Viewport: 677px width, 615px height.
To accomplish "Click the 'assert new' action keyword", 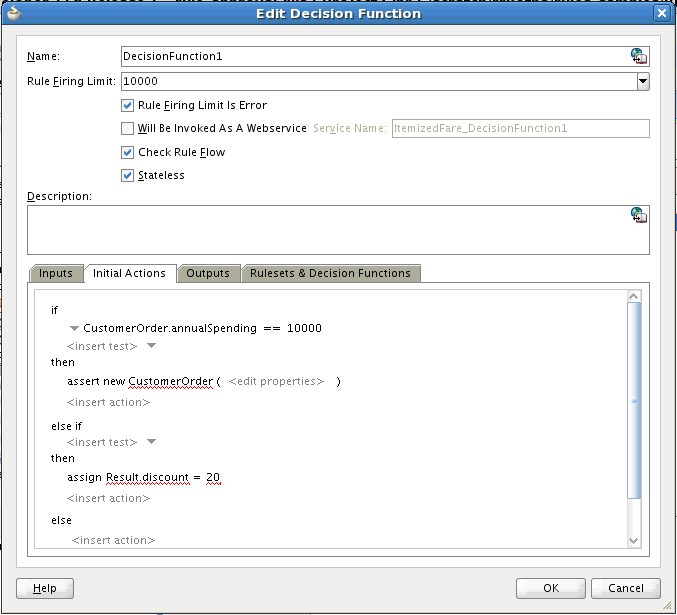I will 96,381.
